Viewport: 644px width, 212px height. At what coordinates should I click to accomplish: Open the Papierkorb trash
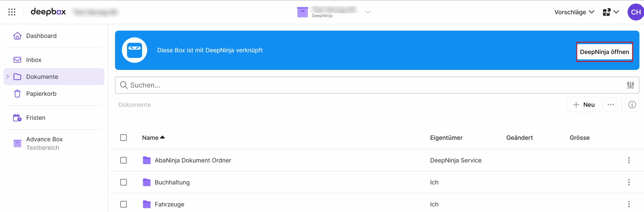(x=54, y=94)
